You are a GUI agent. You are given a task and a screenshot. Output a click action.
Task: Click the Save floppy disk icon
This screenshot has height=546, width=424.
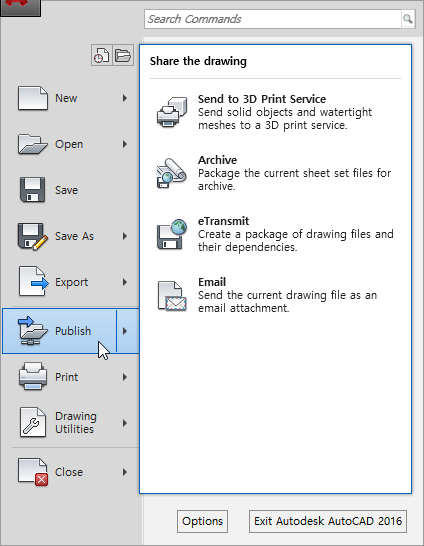(32, 190)
